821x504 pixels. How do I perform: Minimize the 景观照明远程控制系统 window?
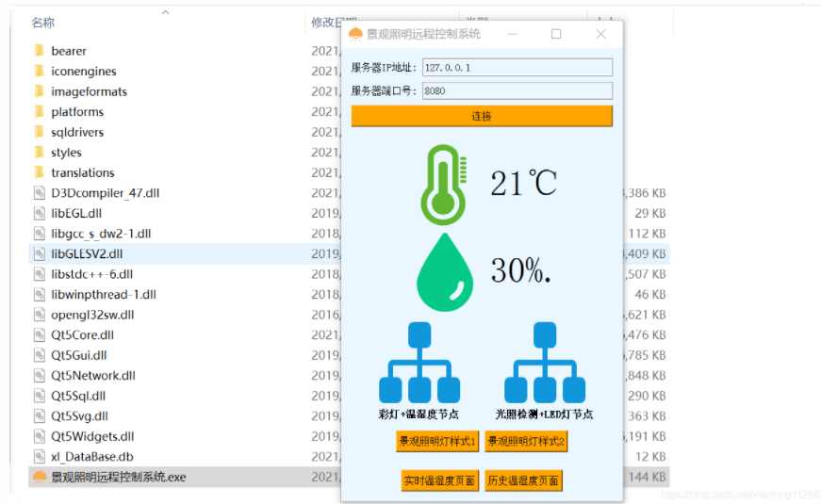click(x=513, y=34)
